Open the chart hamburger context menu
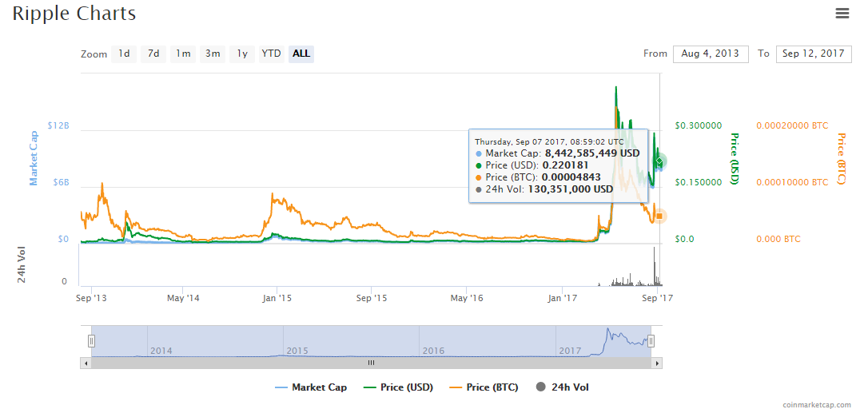Image resolution: width=868 pixels, height=409 pixels. click(842, 14)
